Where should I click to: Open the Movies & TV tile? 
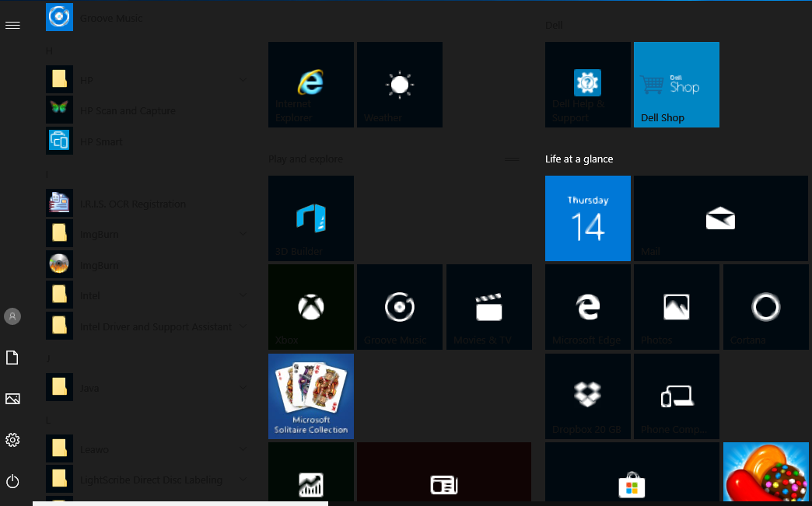489,307
